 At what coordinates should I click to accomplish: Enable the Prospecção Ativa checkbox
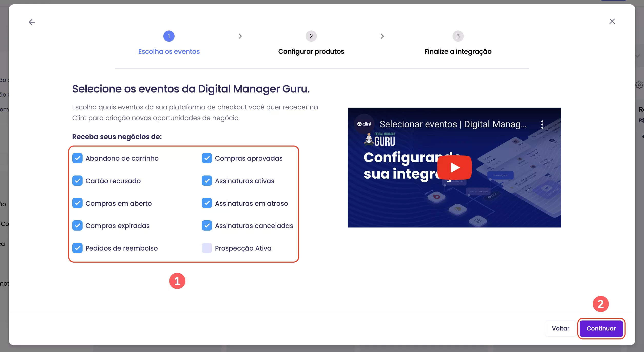(207, 248)
